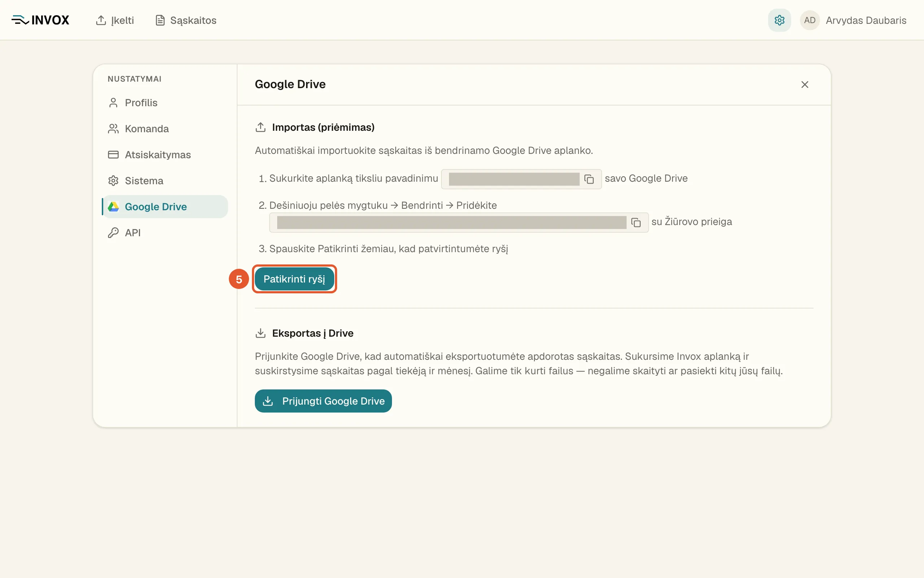Screen dimensions: 924x578
Task: Open the Sąskaitos invoices page
Action: coord(186,20)
